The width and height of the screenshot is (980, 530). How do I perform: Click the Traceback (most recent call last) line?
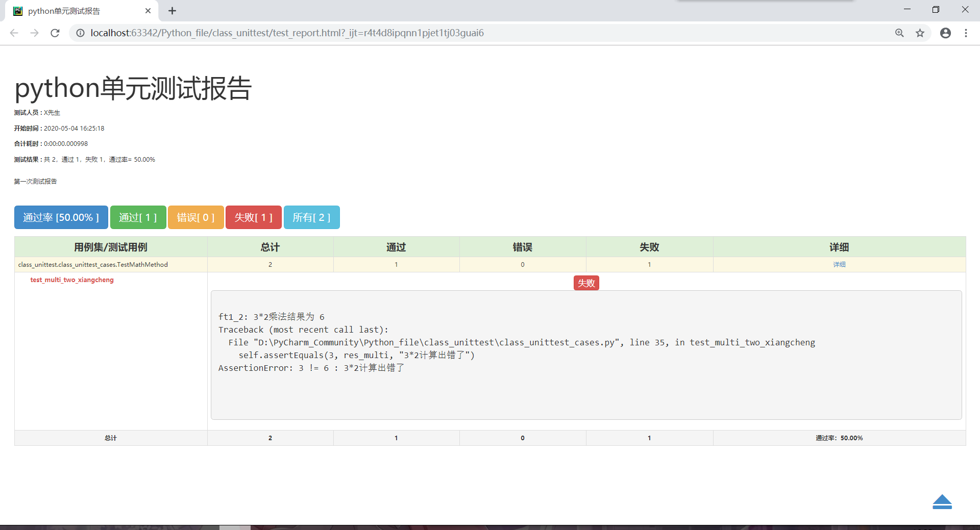[303, 330]
